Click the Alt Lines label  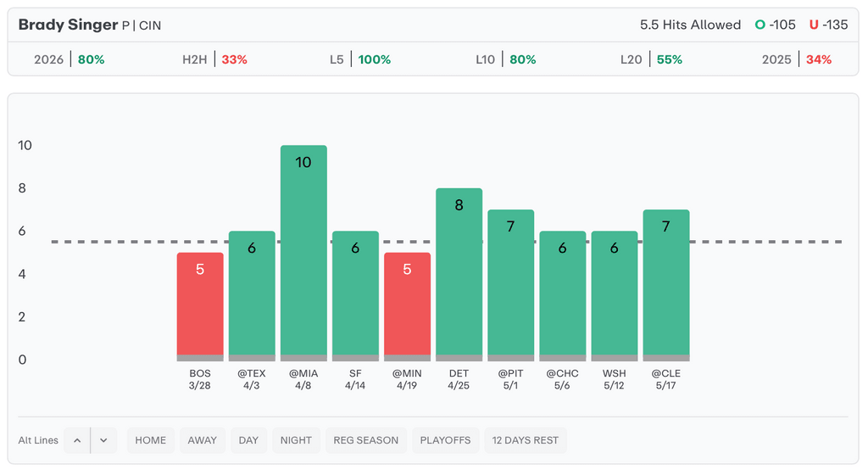tap(38, 440)
